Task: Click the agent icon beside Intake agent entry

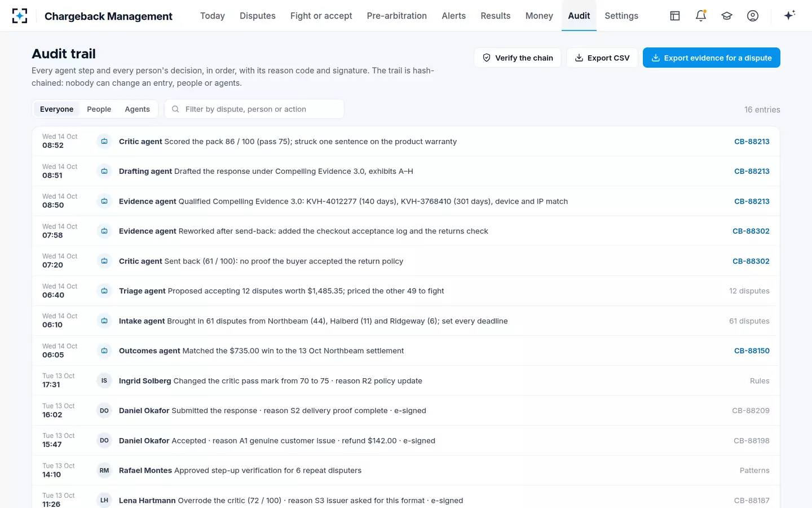Action: pyautogui.click(x=104, y=321)
